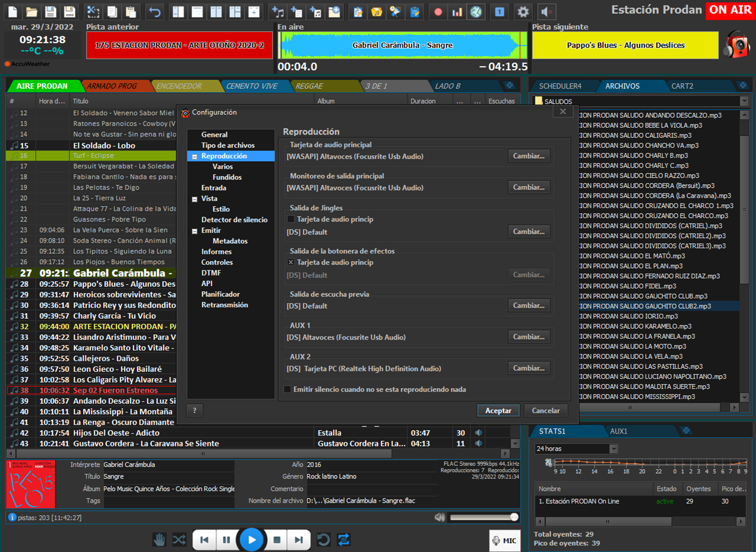Screen dimensions: 756x552
Task: Switch to the CART2 tab
Action: 682,86
